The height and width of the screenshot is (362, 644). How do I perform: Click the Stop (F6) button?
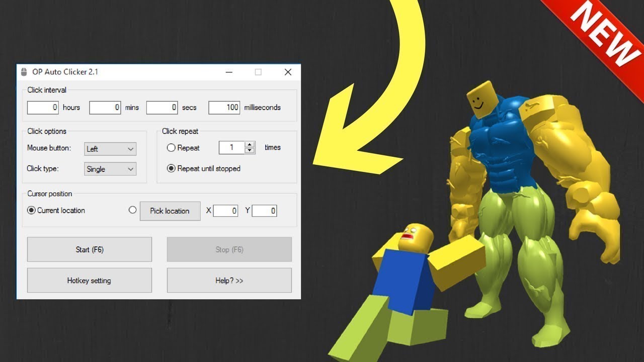(229, 249)
